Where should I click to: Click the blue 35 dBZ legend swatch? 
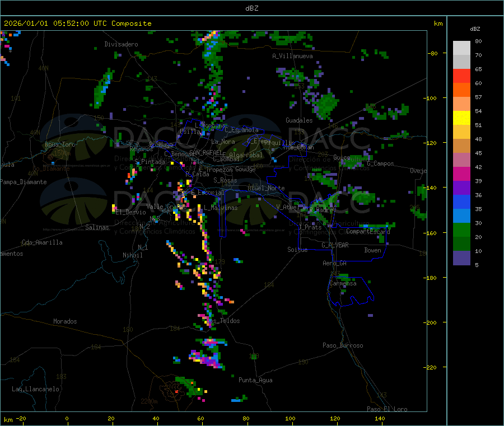click(x=461, y=202)
